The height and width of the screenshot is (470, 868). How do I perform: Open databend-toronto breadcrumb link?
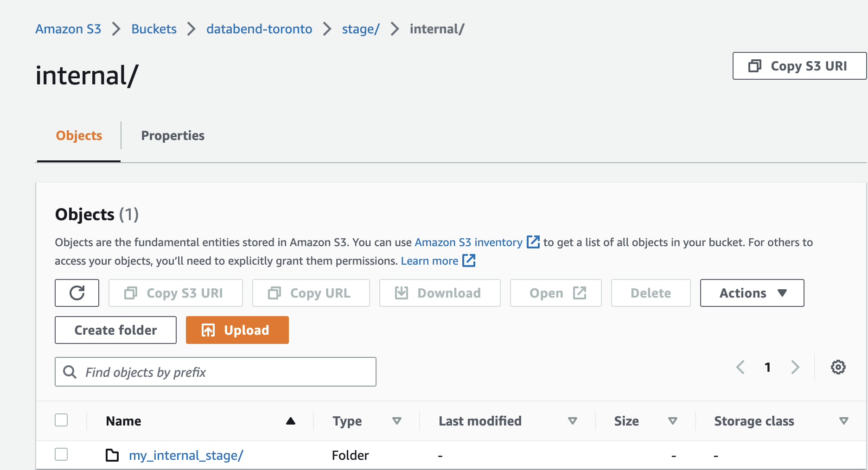pos(259,29)
